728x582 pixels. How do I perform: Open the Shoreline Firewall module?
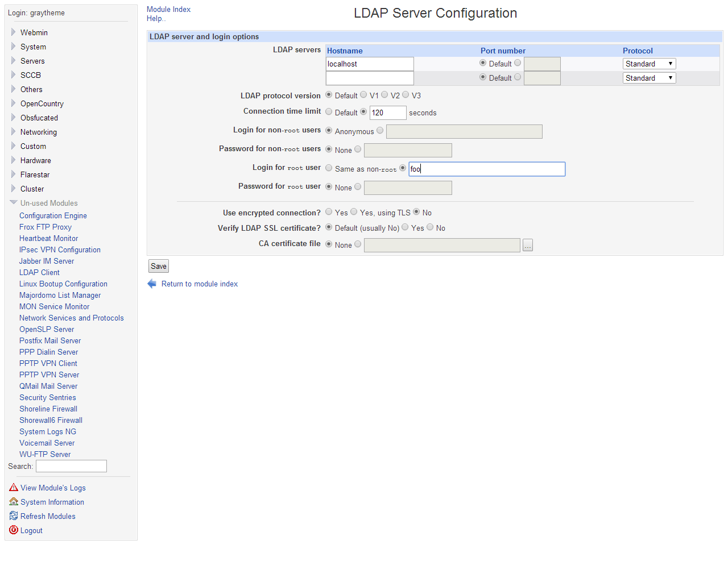pos(48,409)
